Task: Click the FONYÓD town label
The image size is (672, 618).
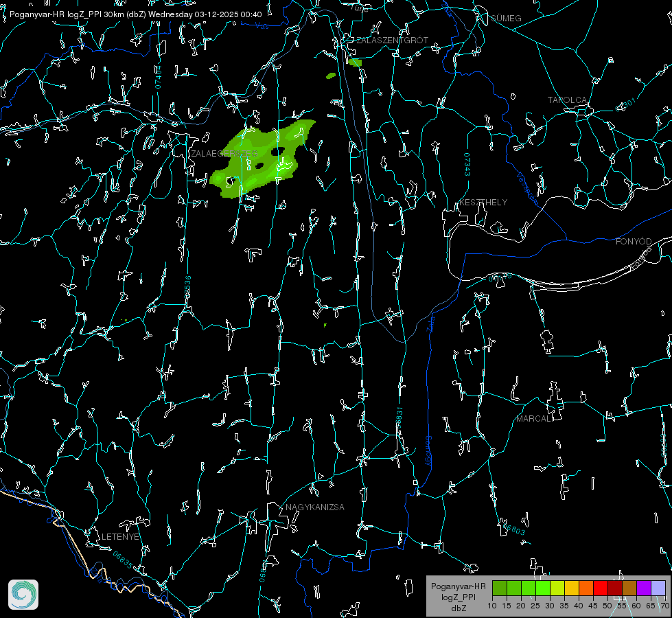Action: [634, 242]
